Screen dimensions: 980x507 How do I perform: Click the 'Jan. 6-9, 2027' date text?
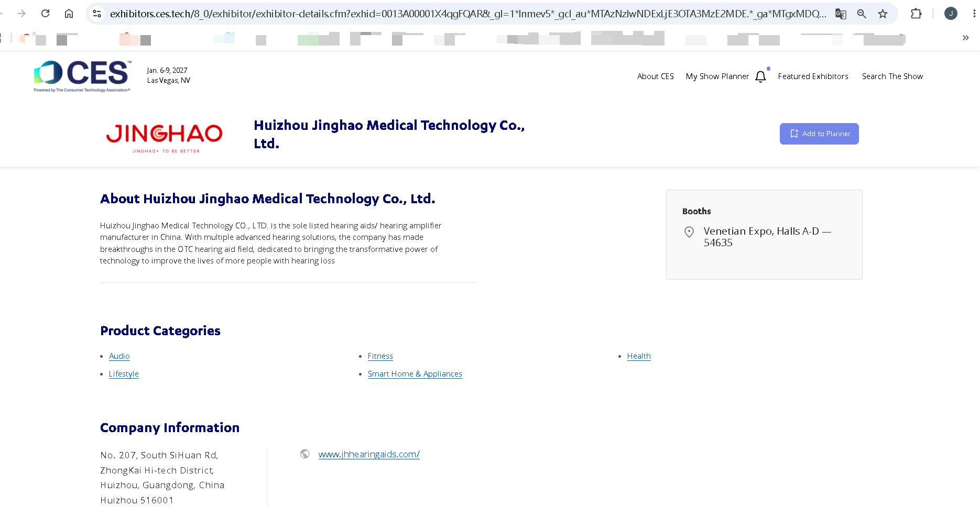(167, 70)
